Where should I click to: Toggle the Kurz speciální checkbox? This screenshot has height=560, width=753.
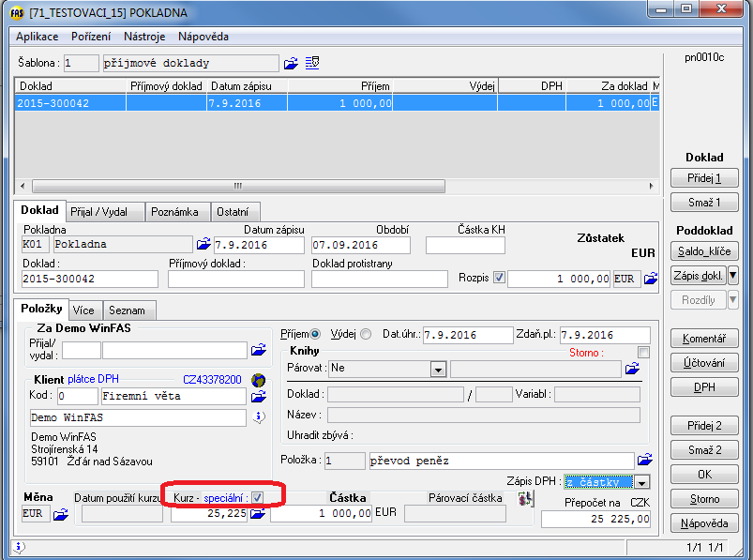(257, 497)
